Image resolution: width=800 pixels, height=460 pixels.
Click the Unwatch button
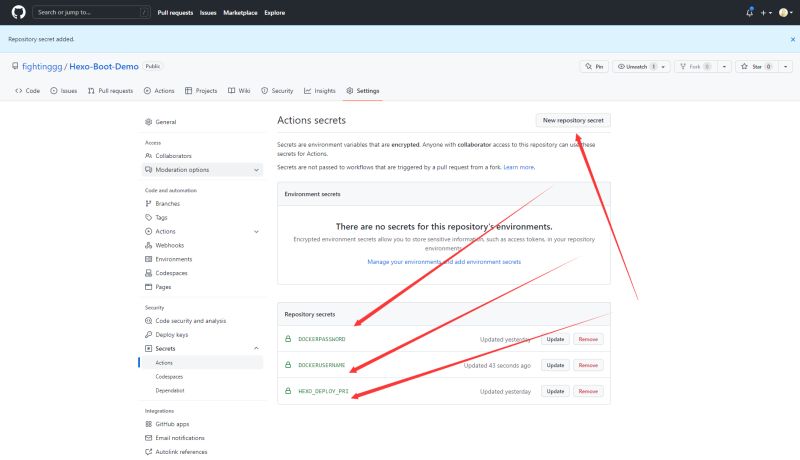(635, 66)
